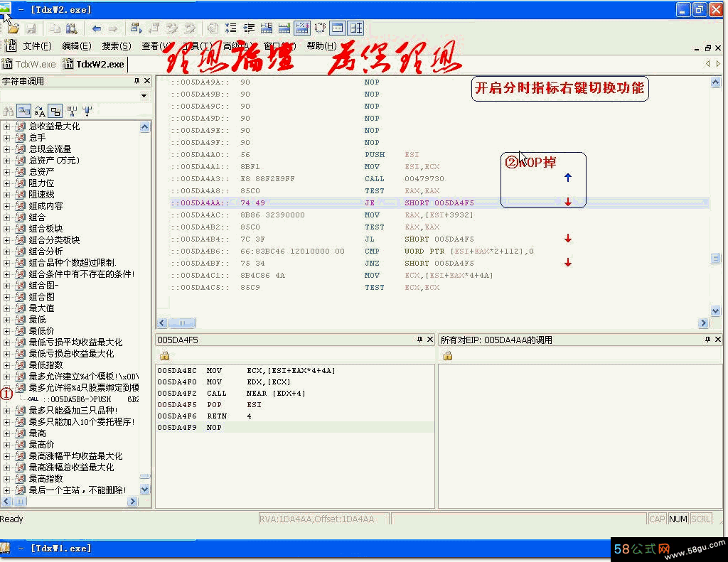Switch to the TdxW2.exe tab
The image size is (728, 562).
[x=94, y=64]
